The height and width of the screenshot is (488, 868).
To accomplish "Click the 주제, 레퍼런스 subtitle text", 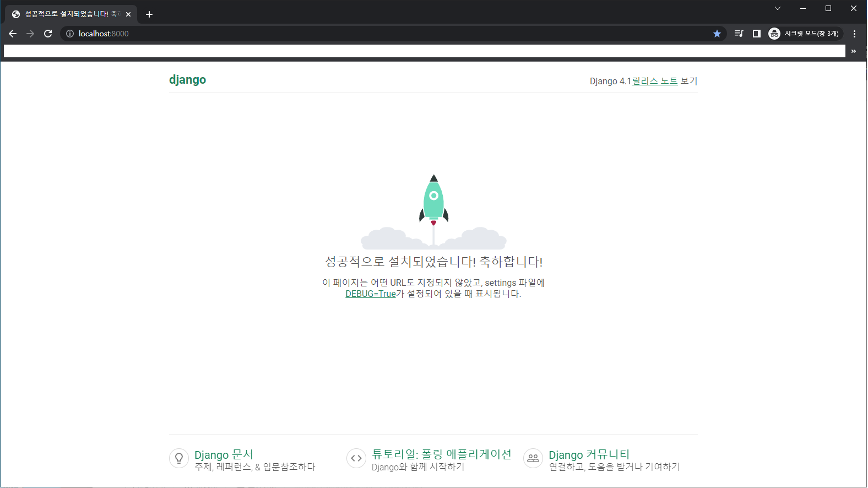I will tap(255, 467).
